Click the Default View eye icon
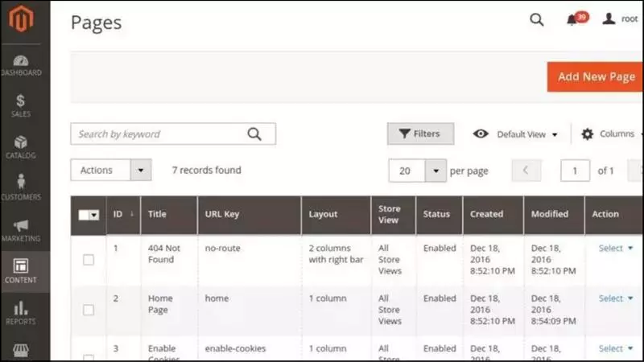 (x=481, y=134)
